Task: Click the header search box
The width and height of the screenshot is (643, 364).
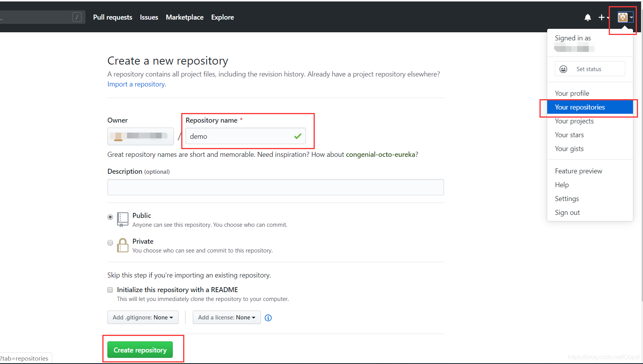Action: (42, 17)
